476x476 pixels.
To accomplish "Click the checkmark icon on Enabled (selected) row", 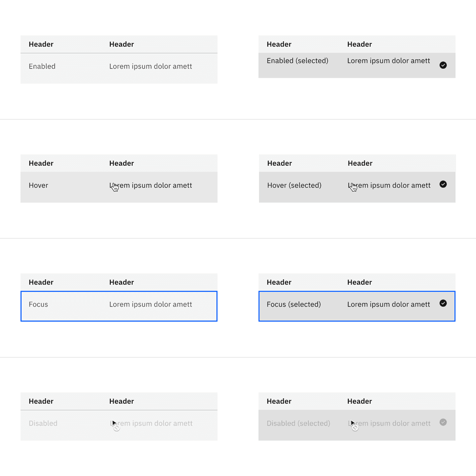I will pos(443,65).
